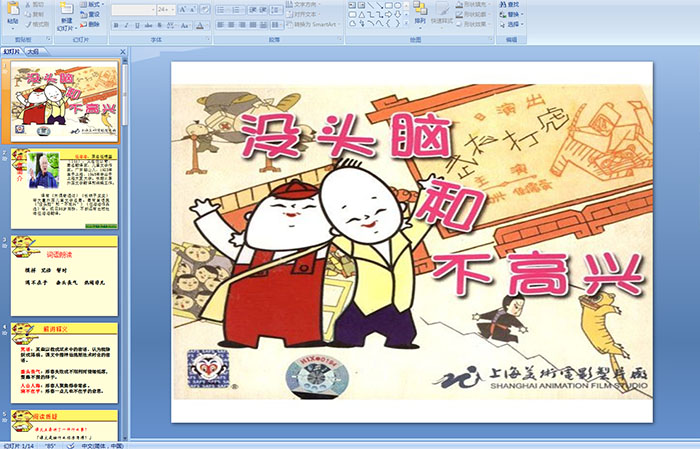Image resolution: width=700 pixels, height=449 pixels.
Task: Select the left brace shape
Action: coord(388,24)
